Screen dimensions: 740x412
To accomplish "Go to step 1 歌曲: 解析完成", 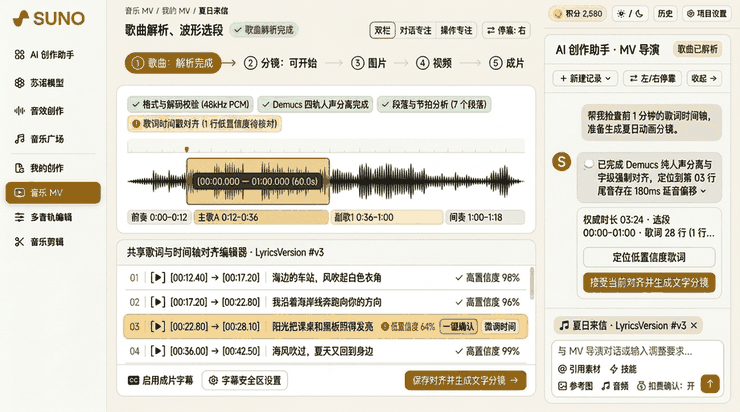I will [173, 63].
